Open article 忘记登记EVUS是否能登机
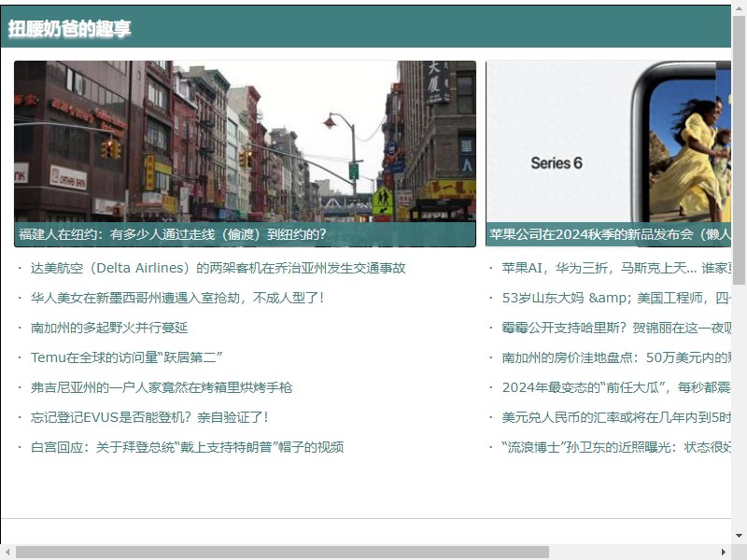The height and width of the screenshot is (560, 747). pyautogui.click(x=149, y=417)
